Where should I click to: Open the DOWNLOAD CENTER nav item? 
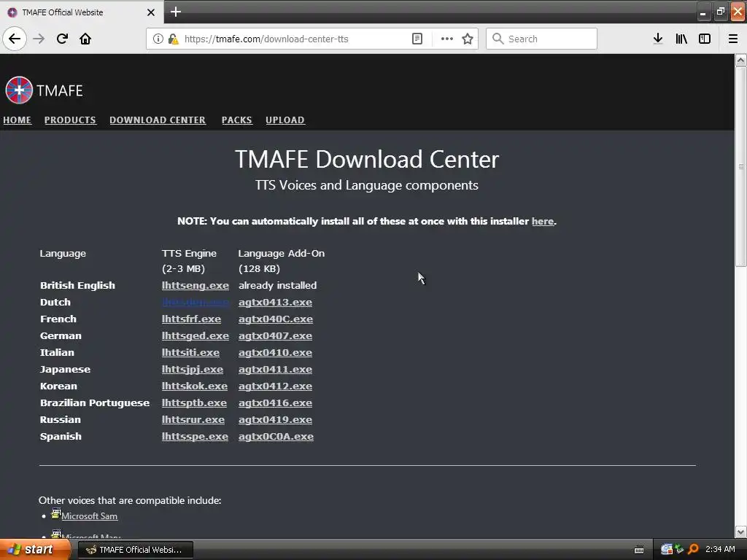click(158, 120)
